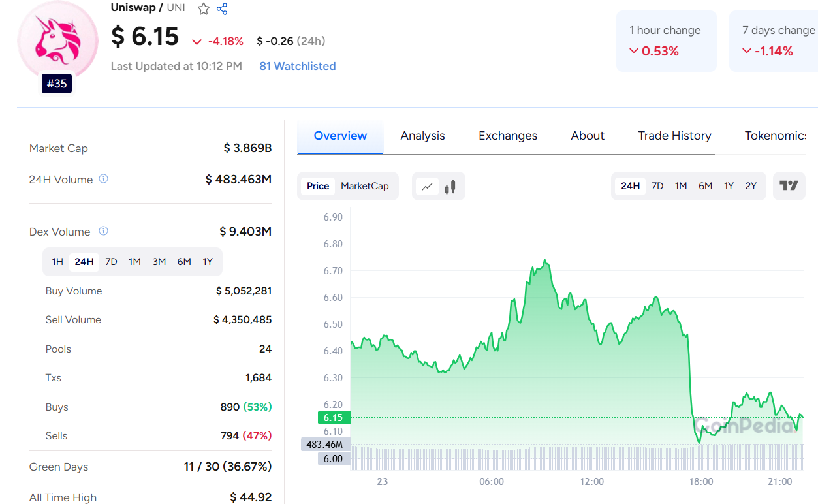Set chart range to 1Y

tap(729, 186)
